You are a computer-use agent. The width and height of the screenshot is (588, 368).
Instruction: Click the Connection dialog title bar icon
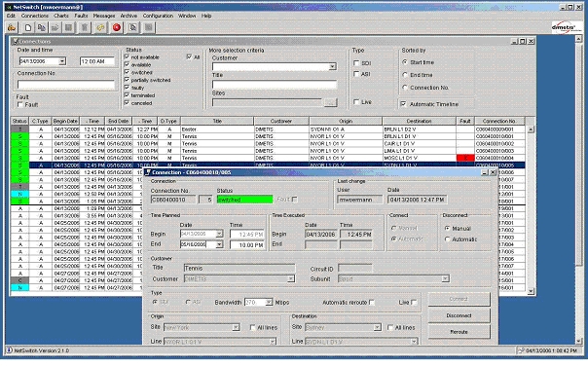pos(148,172)
